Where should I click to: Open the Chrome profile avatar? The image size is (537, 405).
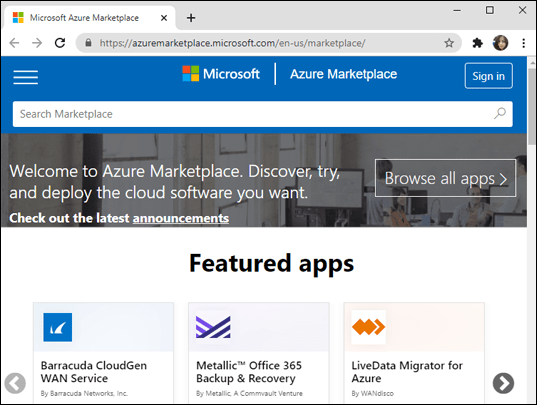(500, 43)
